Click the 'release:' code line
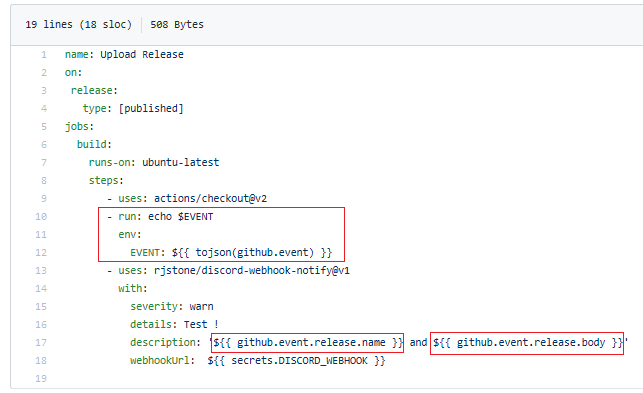 (94, 91)
